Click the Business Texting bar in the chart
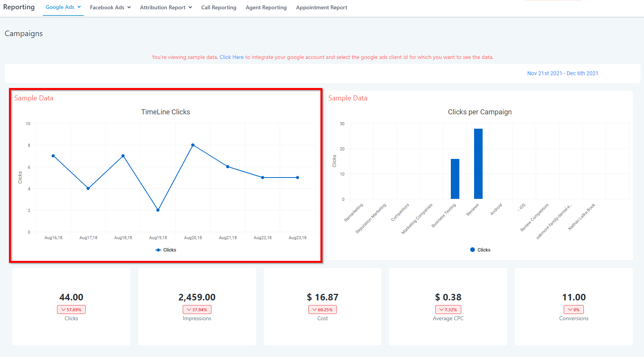This screenshot has width=644, height=357. click(455, 179)
